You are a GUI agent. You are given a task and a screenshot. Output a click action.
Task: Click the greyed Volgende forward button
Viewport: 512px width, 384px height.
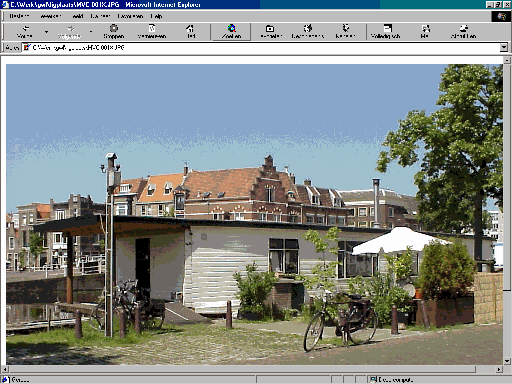[69, 32]
